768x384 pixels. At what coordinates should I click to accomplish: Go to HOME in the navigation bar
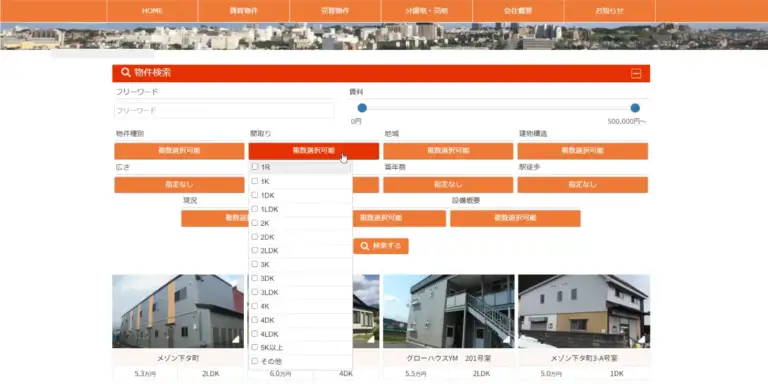(152, 11)
